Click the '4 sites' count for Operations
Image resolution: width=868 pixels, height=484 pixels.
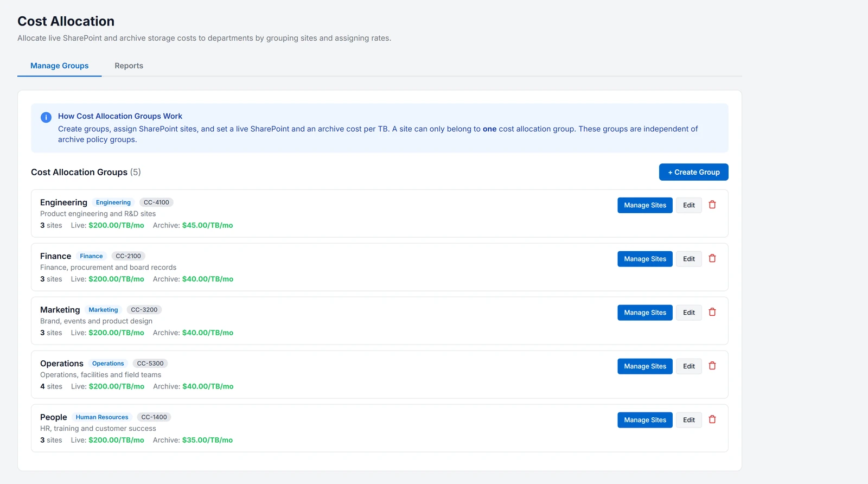tap(51, 386)
